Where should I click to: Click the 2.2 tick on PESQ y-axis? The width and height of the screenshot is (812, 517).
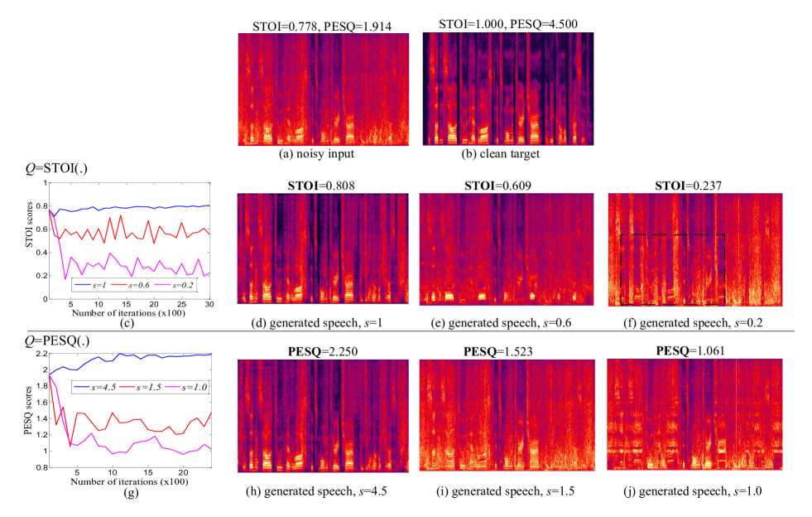[42, 354]
